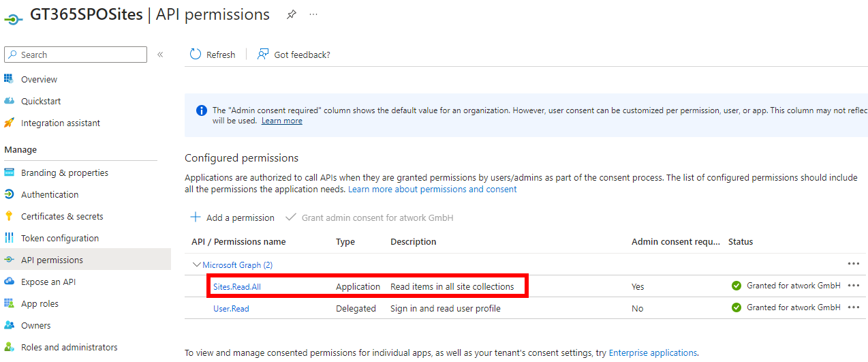Open Certificates & secrets page
The height and width of the screenshot is (362, 868).
pos(62,216)
